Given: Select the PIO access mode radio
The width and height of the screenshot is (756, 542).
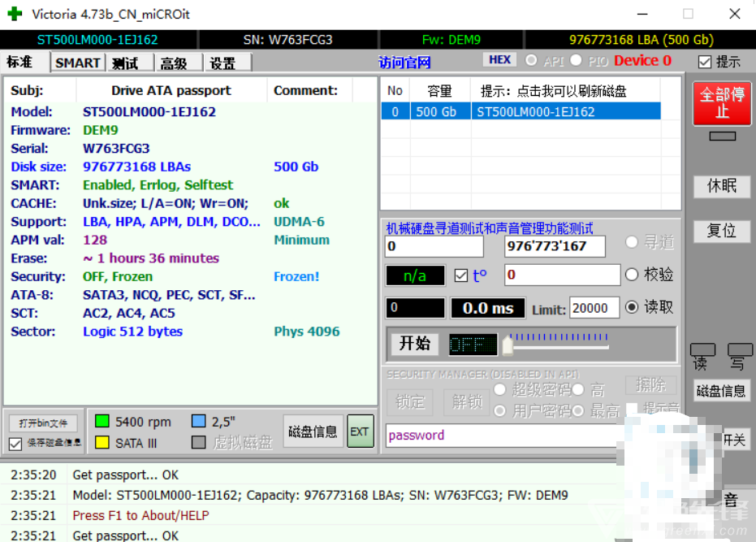Looking at the screenshot, I should 576,60.
